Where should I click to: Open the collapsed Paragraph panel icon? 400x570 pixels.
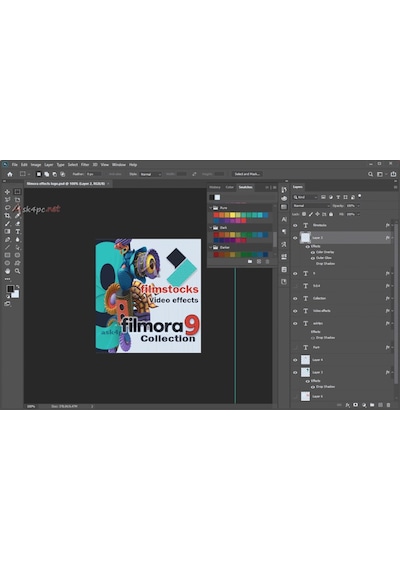[x=284, y=232]
